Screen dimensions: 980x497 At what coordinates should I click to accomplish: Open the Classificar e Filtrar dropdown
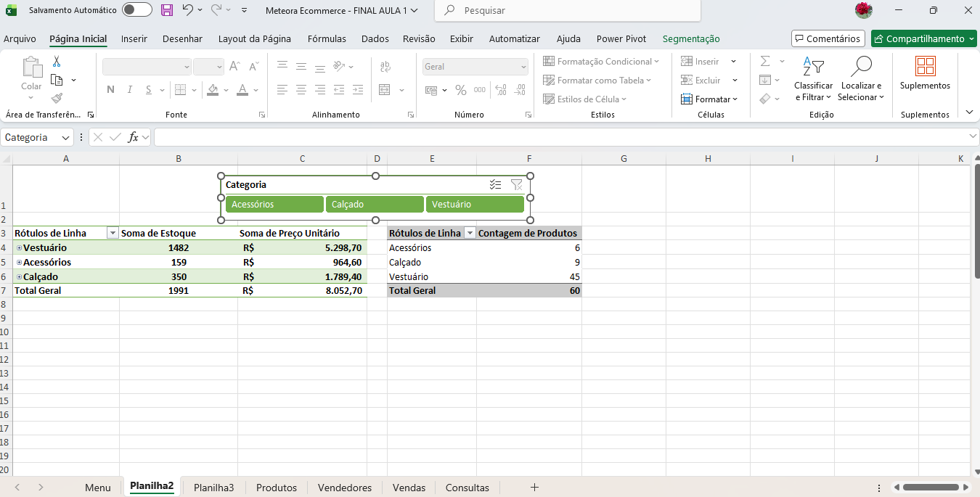click(x=813, y=79)
